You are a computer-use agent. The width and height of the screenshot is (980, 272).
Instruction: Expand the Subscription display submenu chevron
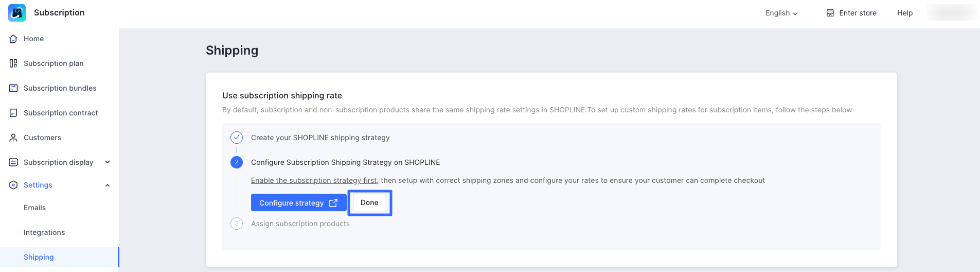(x=108, y=162)
